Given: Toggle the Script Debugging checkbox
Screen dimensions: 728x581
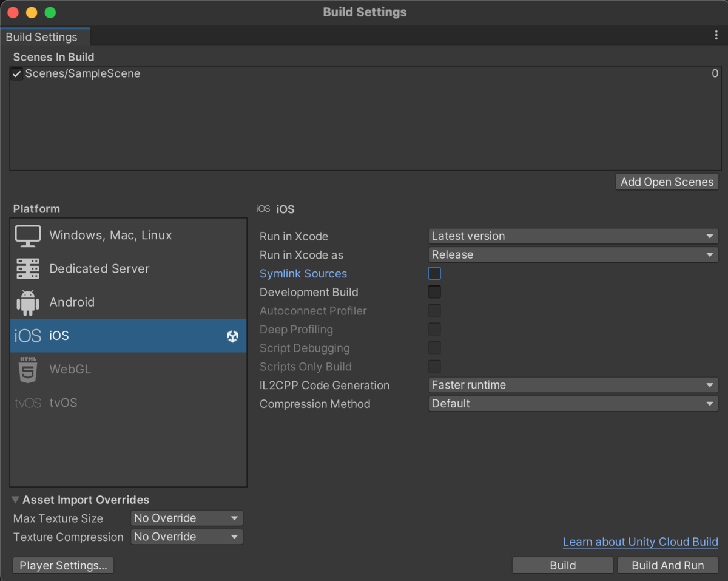Looking at the screenshot, I should (x=434, y=348).
